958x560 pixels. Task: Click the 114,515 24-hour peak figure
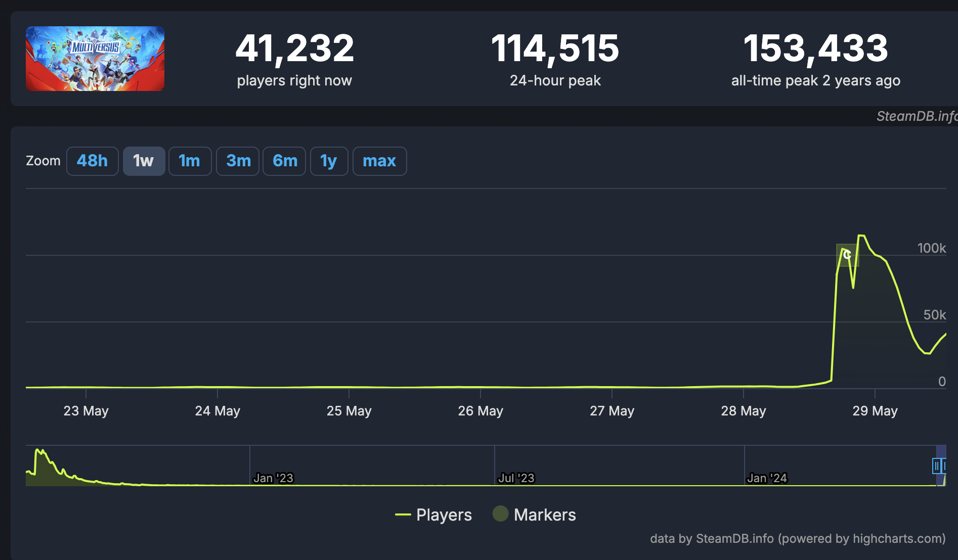pos(555,48)
